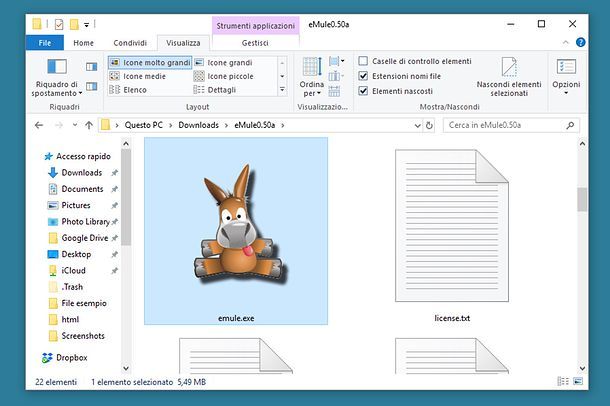Select Icone grandi layout

point(224,63)
